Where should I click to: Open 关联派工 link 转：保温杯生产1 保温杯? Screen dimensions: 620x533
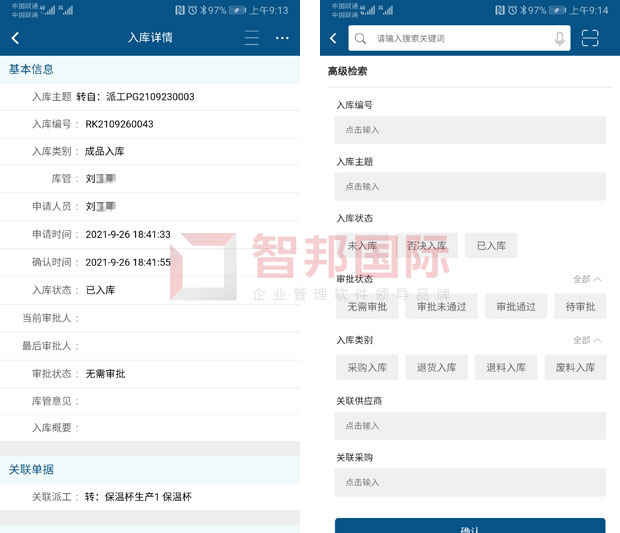(x=138, y=497)
